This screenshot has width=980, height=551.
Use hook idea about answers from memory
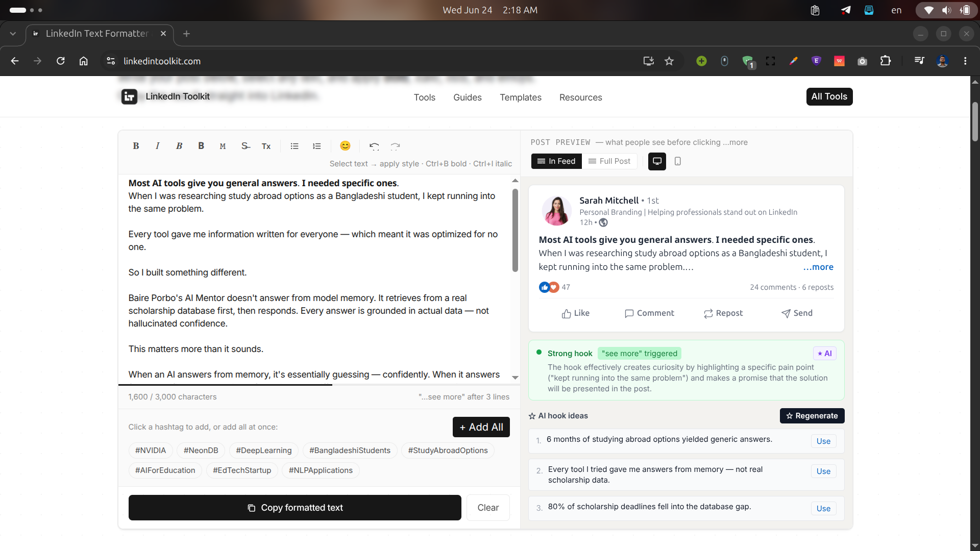[x=823, y=471]
